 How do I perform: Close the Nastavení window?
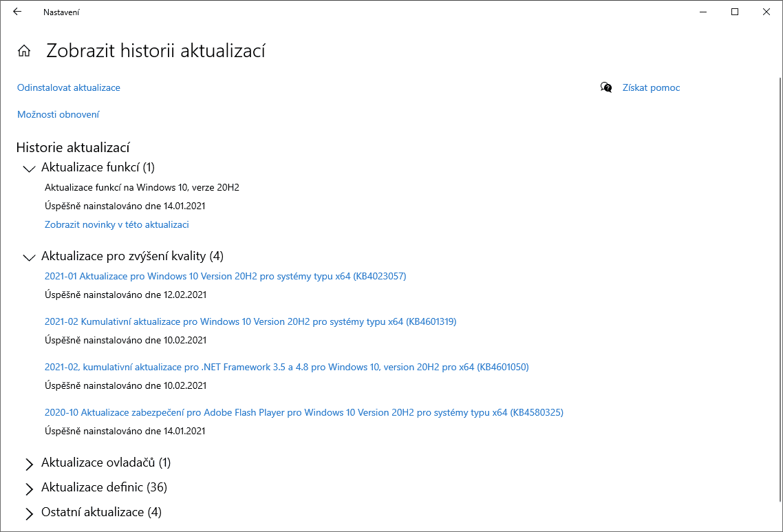(766, 12)
